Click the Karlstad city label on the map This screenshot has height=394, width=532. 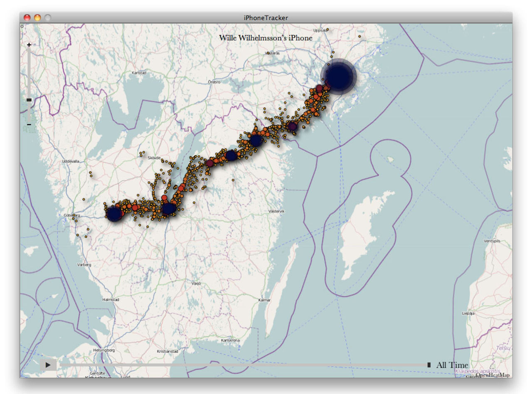point(139,73)
